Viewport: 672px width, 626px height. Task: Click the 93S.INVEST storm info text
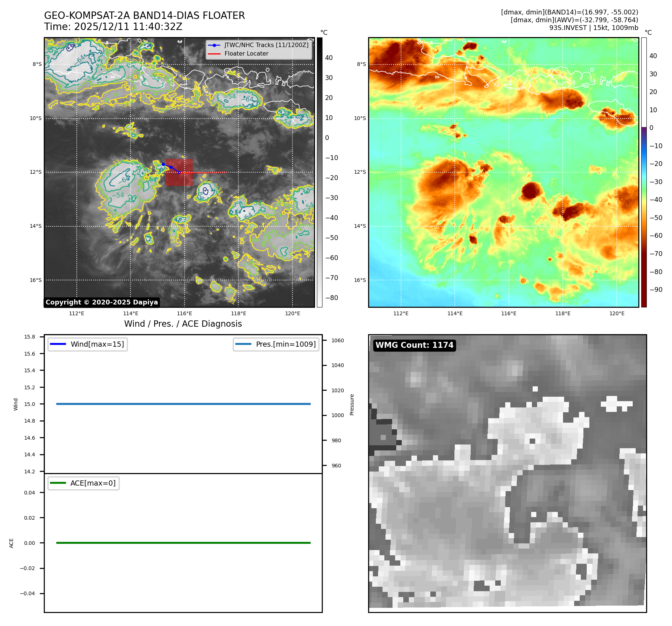[x=593, y=28]
